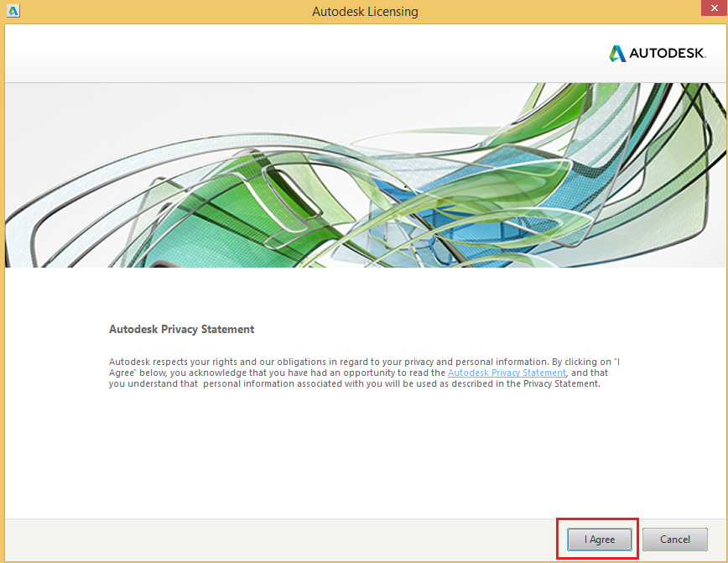Image resolution: width=728 pixels, height=563 pixels.
Task: Cancel the Autodesk licensing dialog
Action: [x=674, y=540]
